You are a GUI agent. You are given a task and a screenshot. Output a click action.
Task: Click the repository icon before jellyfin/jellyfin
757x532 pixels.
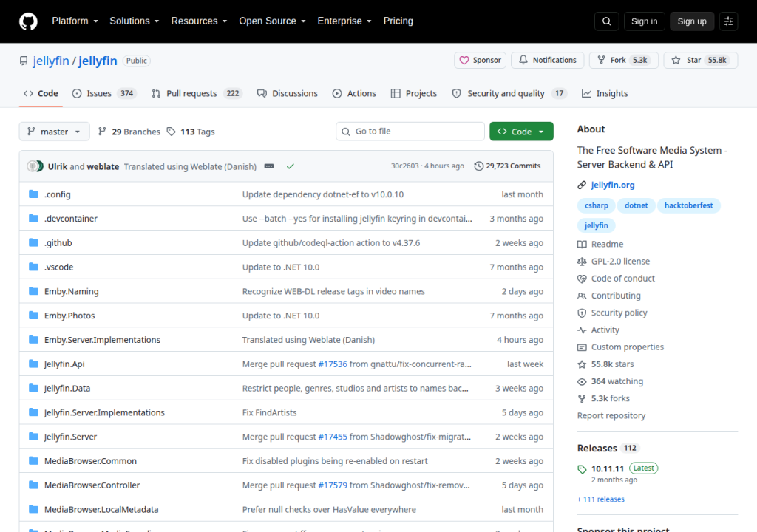(x=24, y=61)
